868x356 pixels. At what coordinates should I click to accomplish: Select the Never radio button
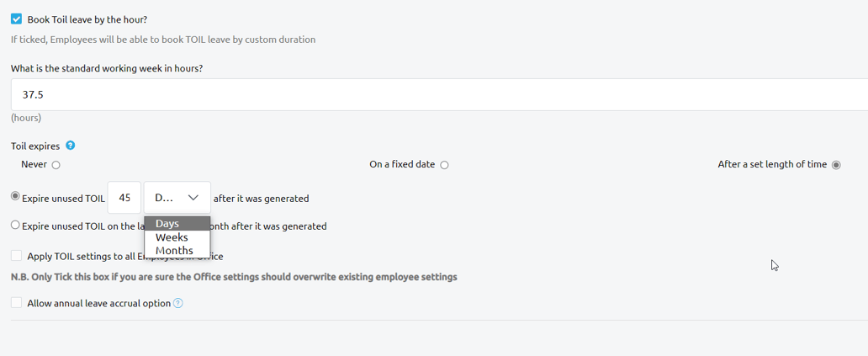click(x=56, y=165)
